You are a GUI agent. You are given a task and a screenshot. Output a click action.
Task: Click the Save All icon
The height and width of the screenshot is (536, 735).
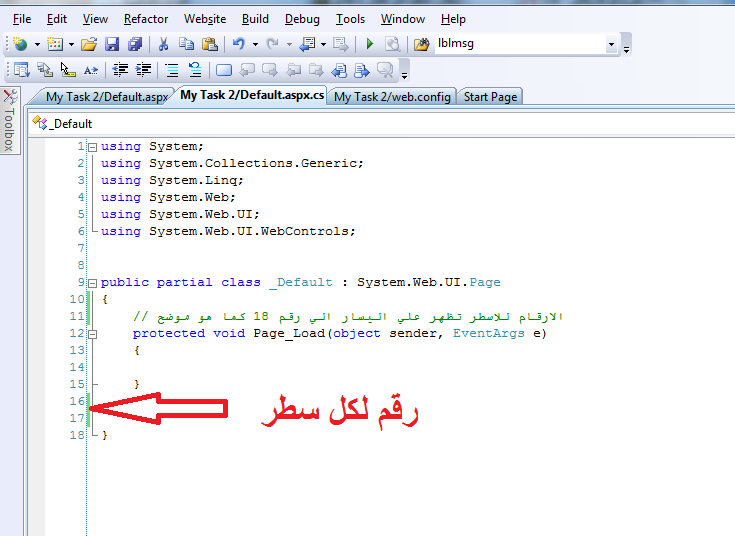click(x=134, y=44)
